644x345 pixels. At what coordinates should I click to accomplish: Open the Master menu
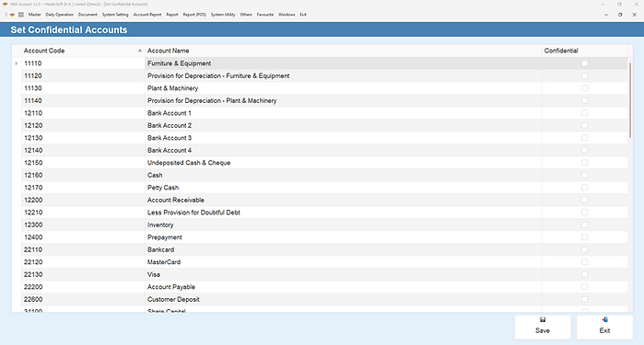tap(34, 15)
